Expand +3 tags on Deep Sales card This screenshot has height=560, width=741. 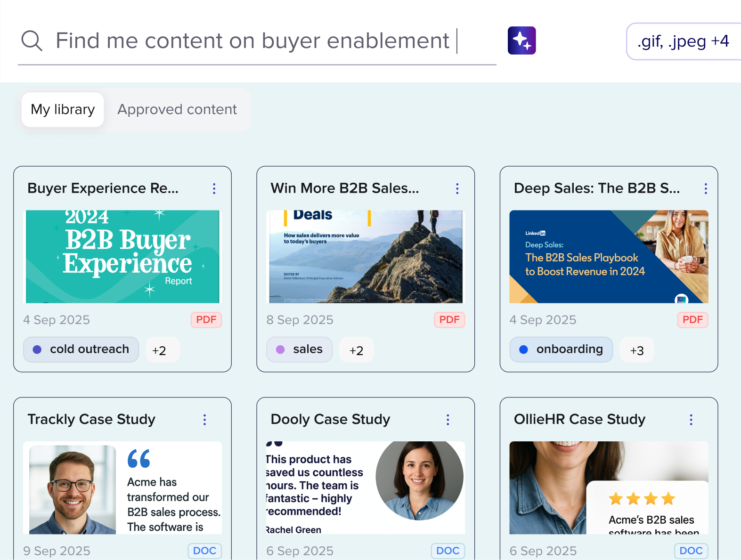(x=637, y=350)
